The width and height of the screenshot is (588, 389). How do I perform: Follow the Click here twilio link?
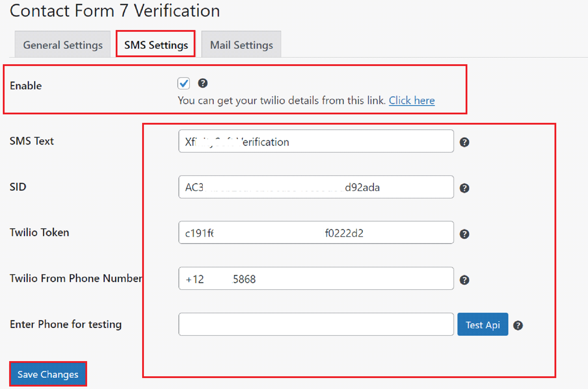click(412, 101)
